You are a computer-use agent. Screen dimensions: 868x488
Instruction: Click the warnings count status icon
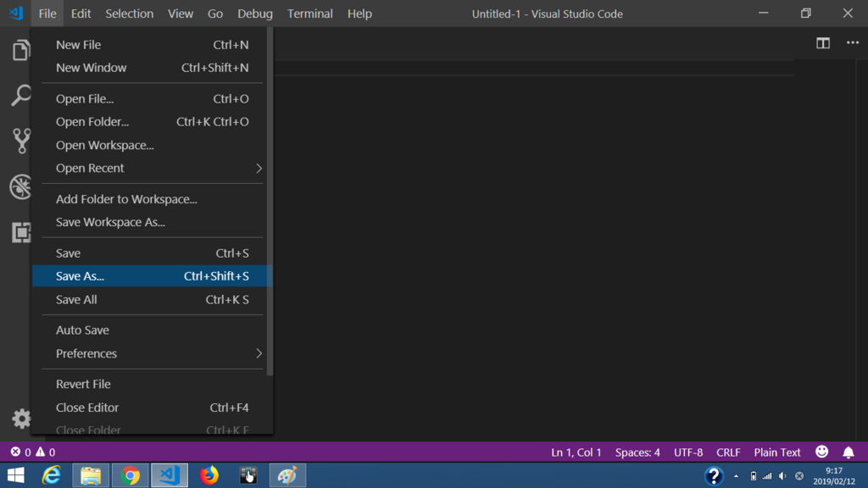(x=46, y=452)
